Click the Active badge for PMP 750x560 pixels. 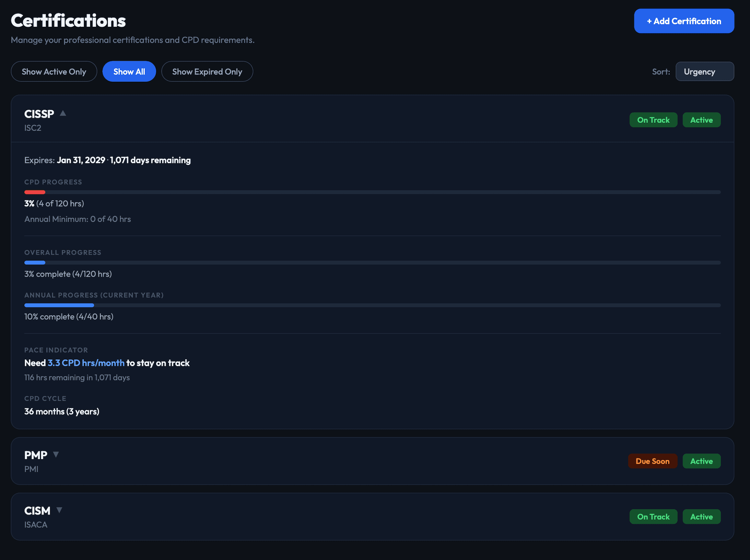pyautogui.click(x=701, y=461)
